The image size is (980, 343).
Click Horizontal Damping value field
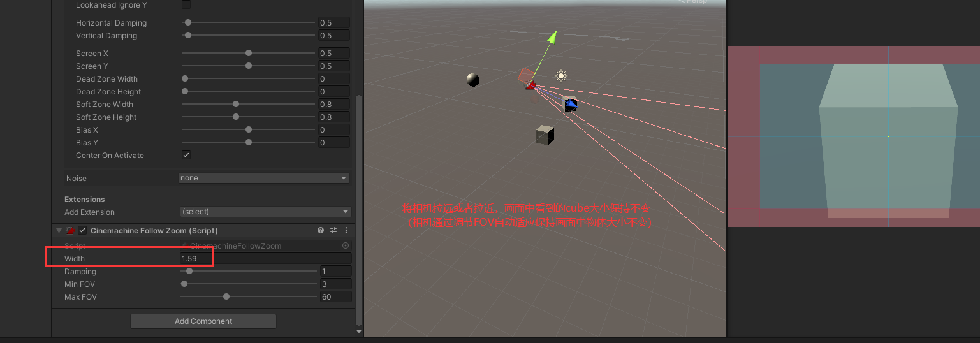(333, 22)
